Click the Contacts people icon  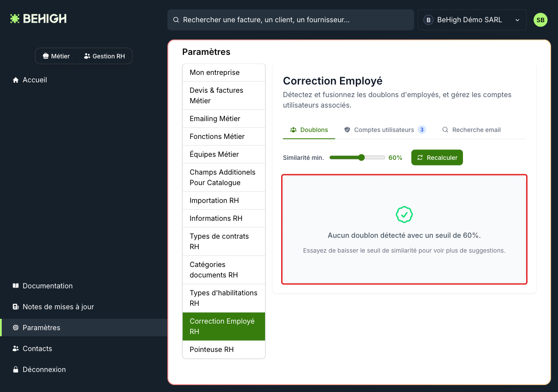pyautogui.click(x=16, y=348)
